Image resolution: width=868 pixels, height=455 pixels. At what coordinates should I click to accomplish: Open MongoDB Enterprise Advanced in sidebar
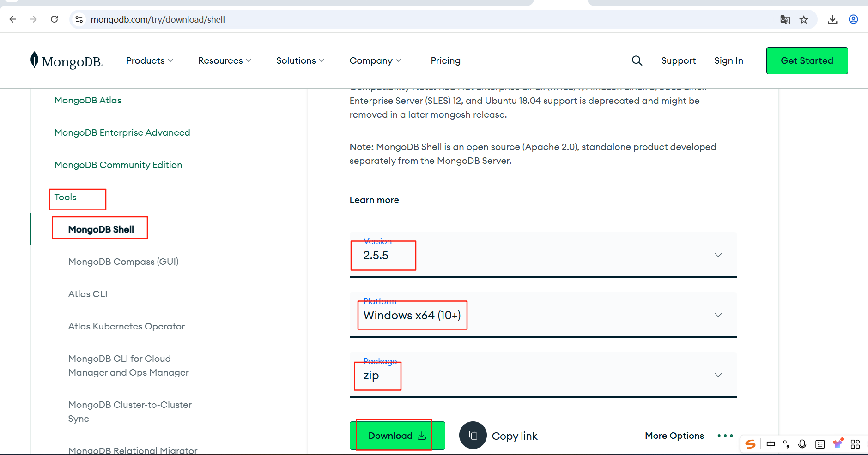(122, 132)
